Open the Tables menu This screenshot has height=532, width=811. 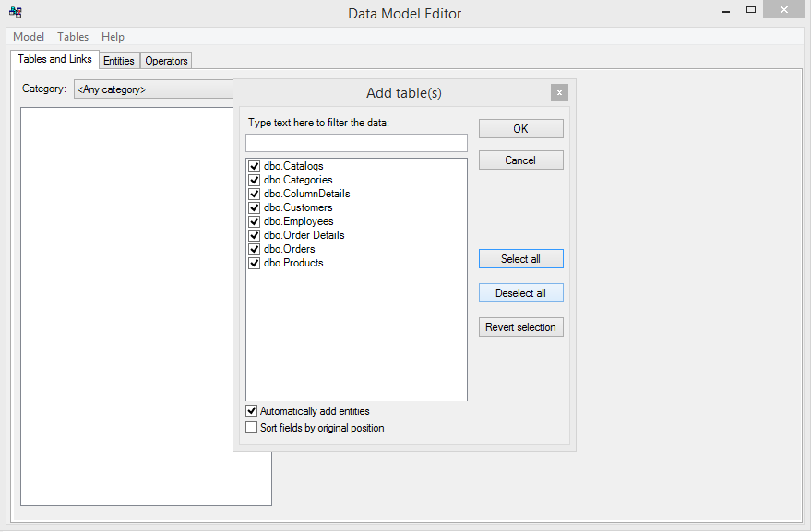(x=72, y=37)
